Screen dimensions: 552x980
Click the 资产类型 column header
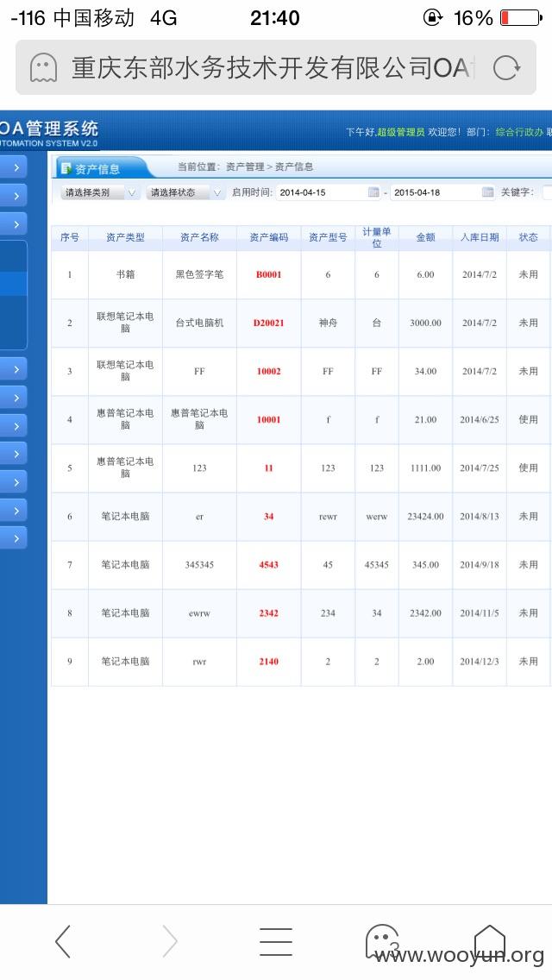tap(125, 237)
